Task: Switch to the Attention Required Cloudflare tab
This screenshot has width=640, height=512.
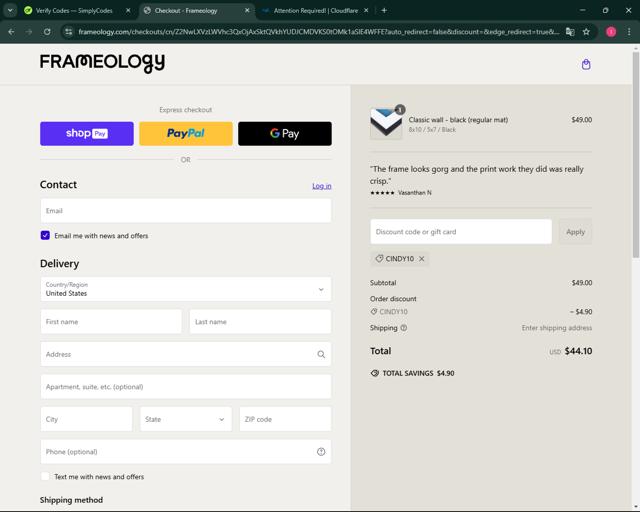Action: pos(316,11)
